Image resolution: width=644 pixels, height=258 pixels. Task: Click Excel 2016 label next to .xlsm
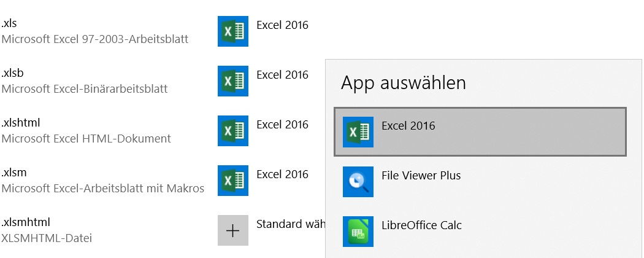tap(282, 174)
